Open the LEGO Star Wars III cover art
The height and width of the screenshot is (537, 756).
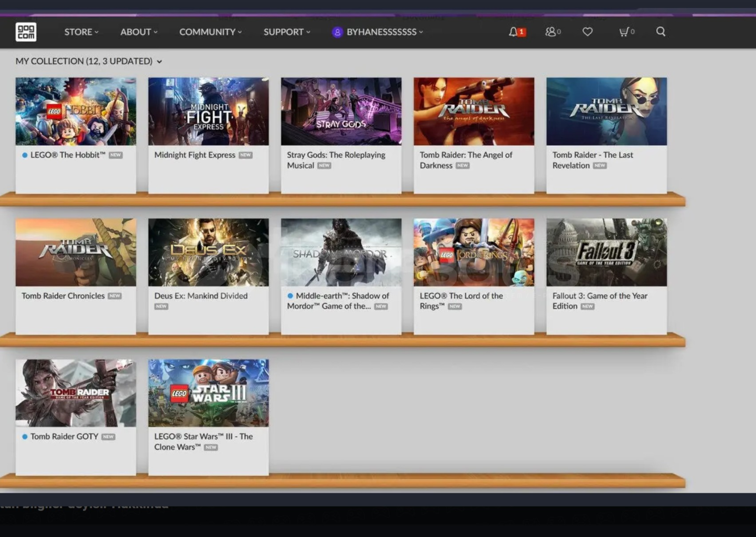pos(208,393)
